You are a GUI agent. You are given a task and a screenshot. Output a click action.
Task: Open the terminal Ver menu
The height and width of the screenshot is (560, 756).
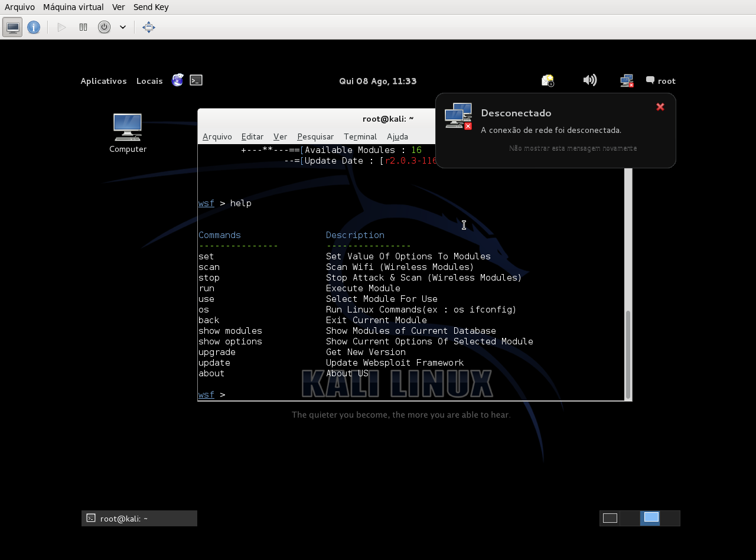(280, 136)
